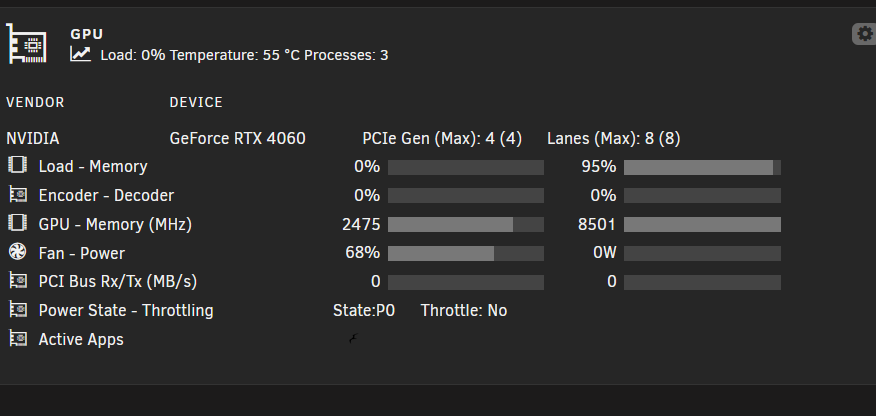The width and height of the screenshot is (876, 416).
Task: Click the State:P0 power state text
Action: coord(364,310)
